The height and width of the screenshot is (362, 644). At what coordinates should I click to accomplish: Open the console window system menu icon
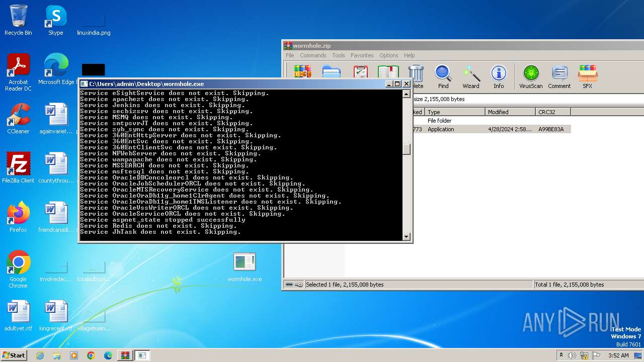click(84, 84)
